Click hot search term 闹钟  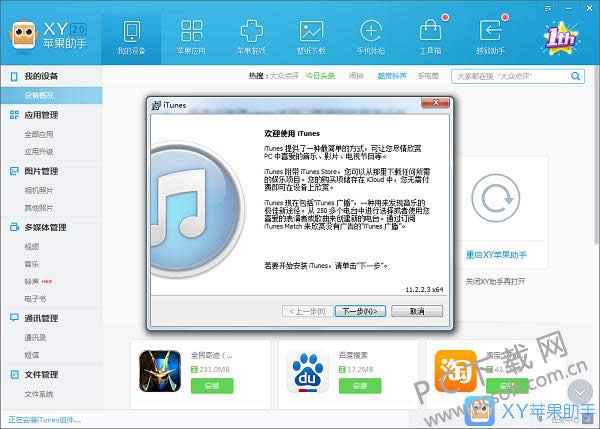point(356,76)
